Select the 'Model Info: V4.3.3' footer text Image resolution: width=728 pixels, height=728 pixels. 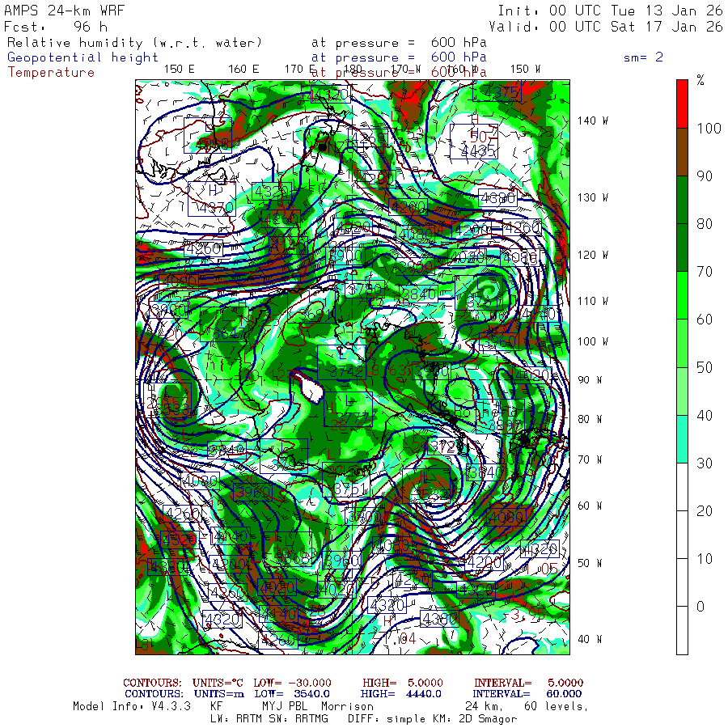(x=131, y=706)
